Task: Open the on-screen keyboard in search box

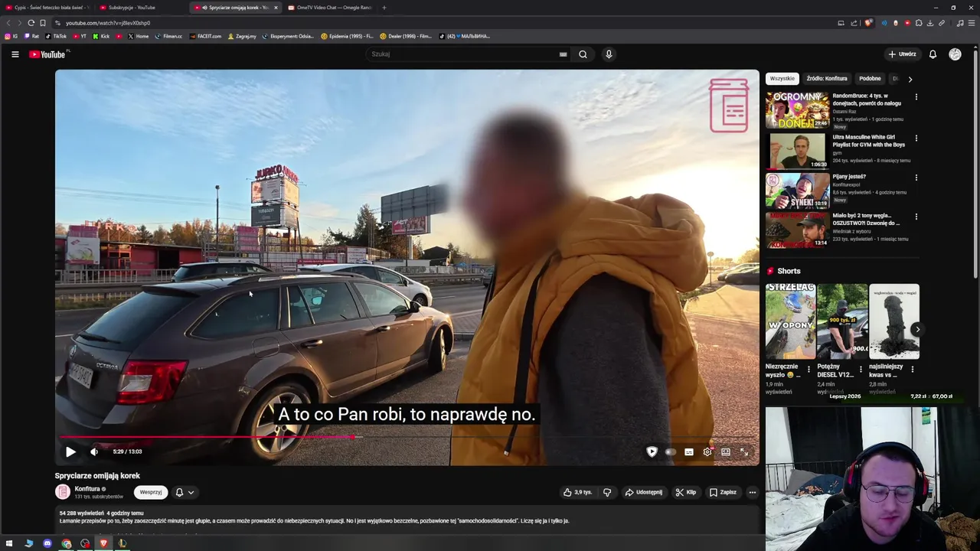Action: click(563, 54)
